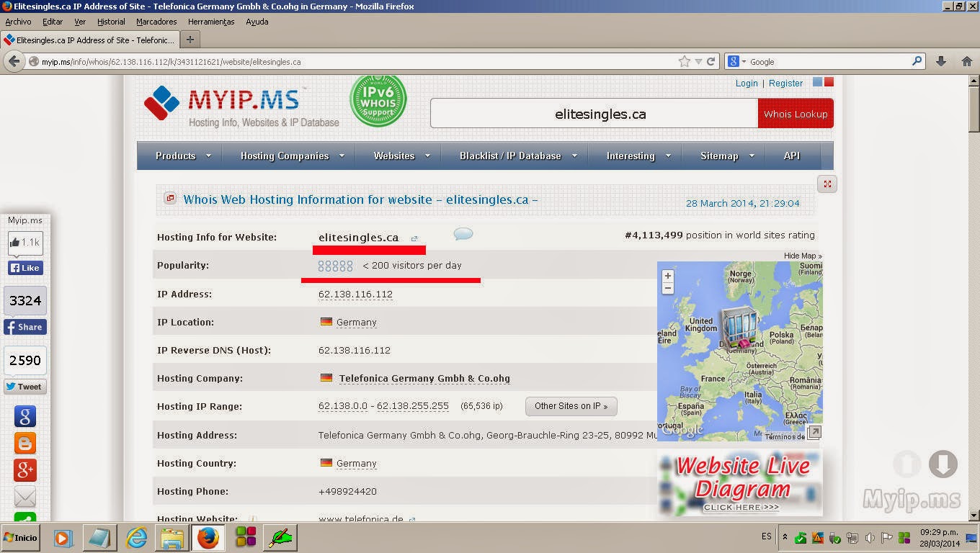The image size is (980, 553).
Task: Go back with Firefox back arrow
Action: pyautogui.click(x=14, y=61)
